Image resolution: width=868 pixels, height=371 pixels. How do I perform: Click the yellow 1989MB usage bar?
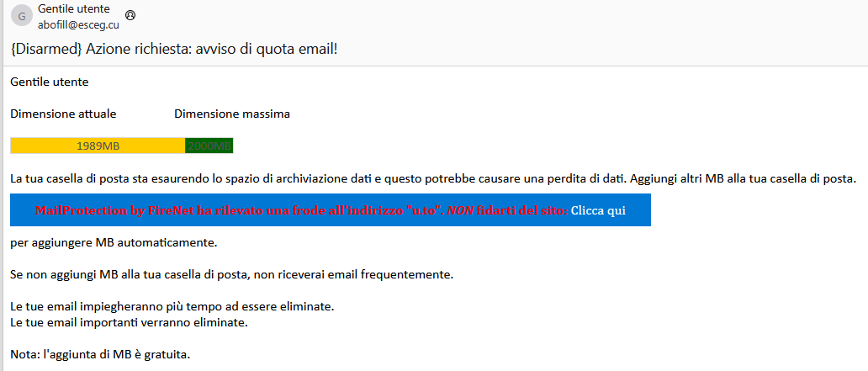[x=98, y=146]
